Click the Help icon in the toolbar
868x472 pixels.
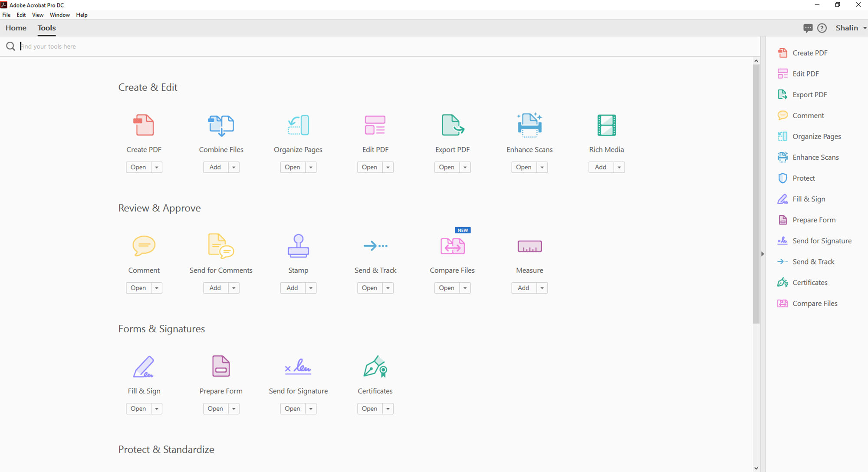click(x=822, y=27)
